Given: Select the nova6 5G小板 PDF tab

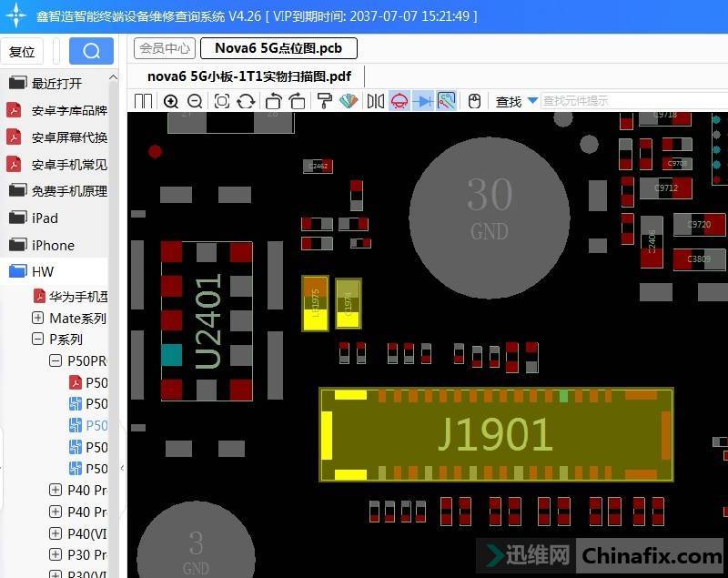Looking at the screenshot, I should coord(248,76).
